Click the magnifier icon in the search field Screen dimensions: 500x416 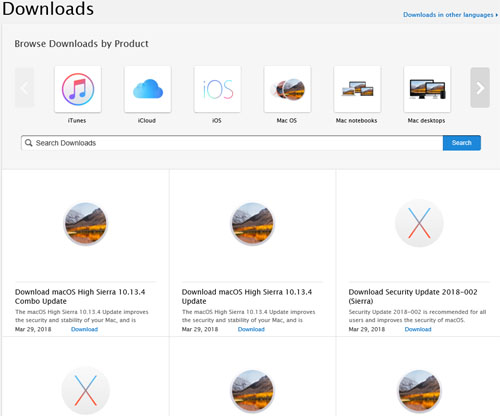pyautogui.click(x=29, y=143)
